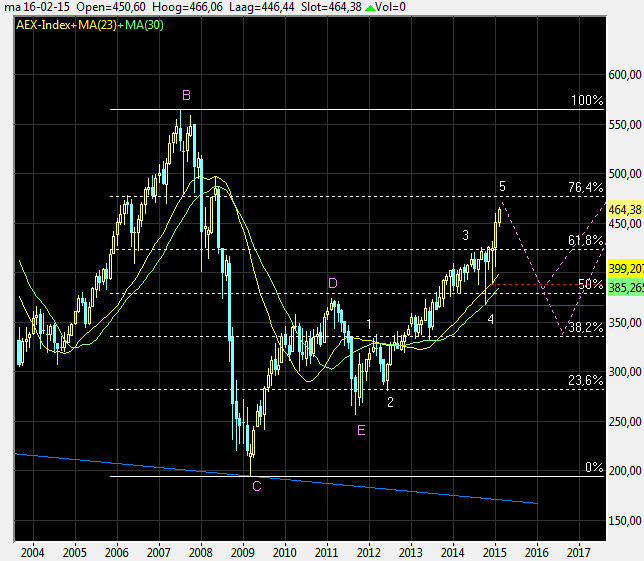Click wave count label 3
This screenshot has height=561, width=644.
point(466,234)
